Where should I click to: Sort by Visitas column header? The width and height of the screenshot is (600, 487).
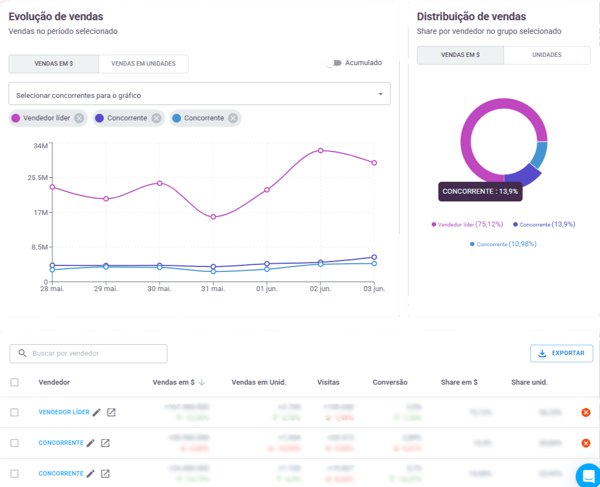[x=328, y=382]
